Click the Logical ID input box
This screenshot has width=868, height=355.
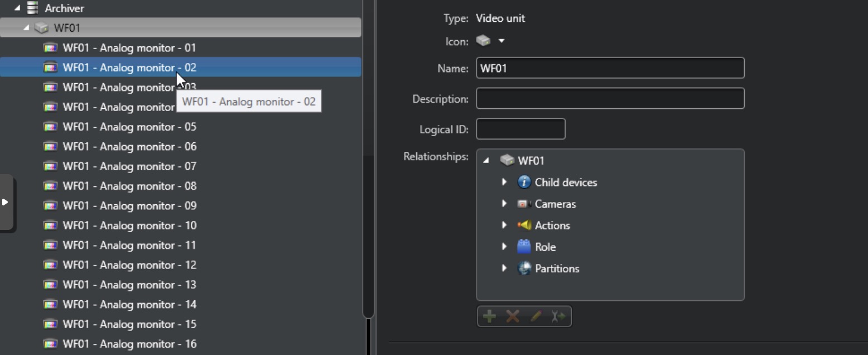tap(520, 129)
